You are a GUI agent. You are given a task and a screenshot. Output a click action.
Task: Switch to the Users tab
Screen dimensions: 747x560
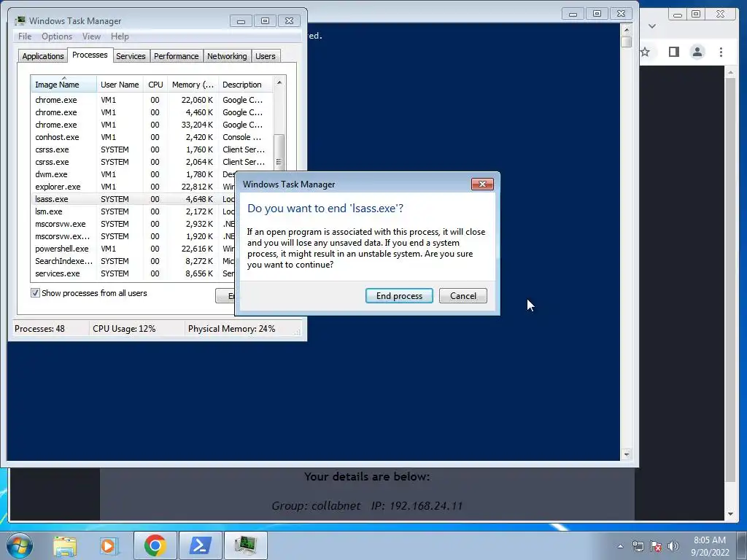(266, 56)
